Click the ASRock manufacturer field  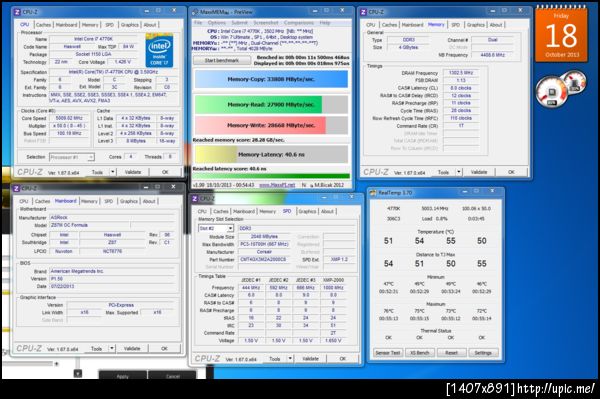coord(113,217)
